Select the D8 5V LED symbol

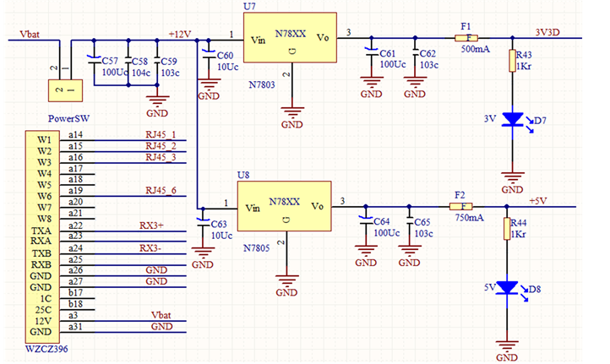pyautogui.click(x=506, y=288)
